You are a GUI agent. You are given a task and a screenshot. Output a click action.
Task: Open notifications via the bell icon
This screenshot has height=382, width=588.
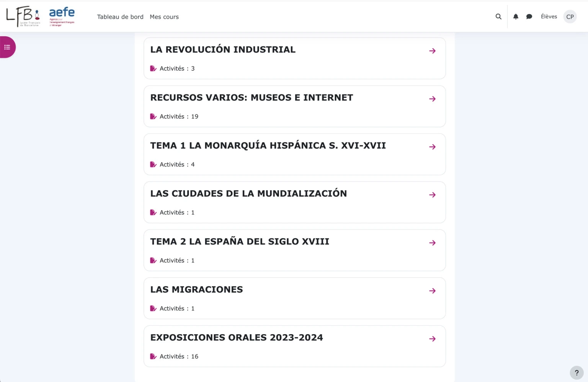[516, 16]
